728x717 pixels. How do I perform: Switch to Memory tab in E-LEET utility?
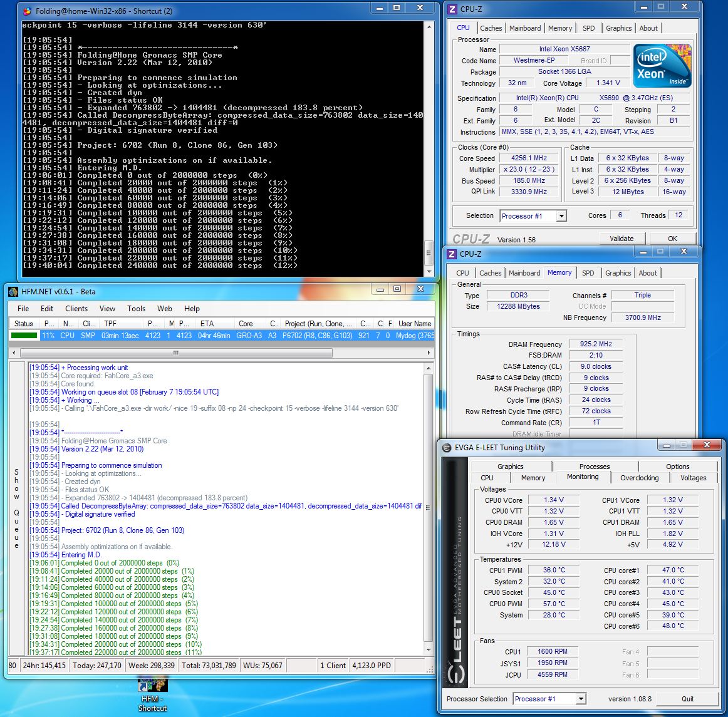tap(533, 478)
